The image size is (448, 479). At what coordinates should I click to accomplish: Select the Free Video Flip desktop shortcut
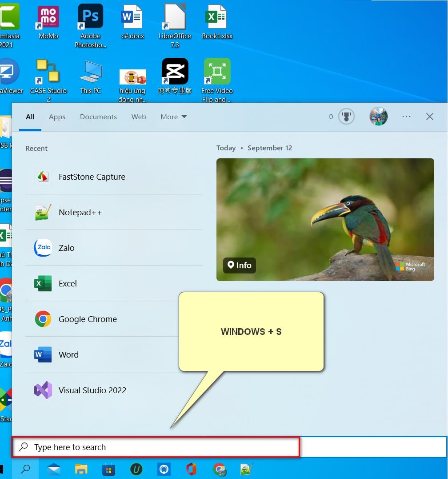[x=217, y=81]
